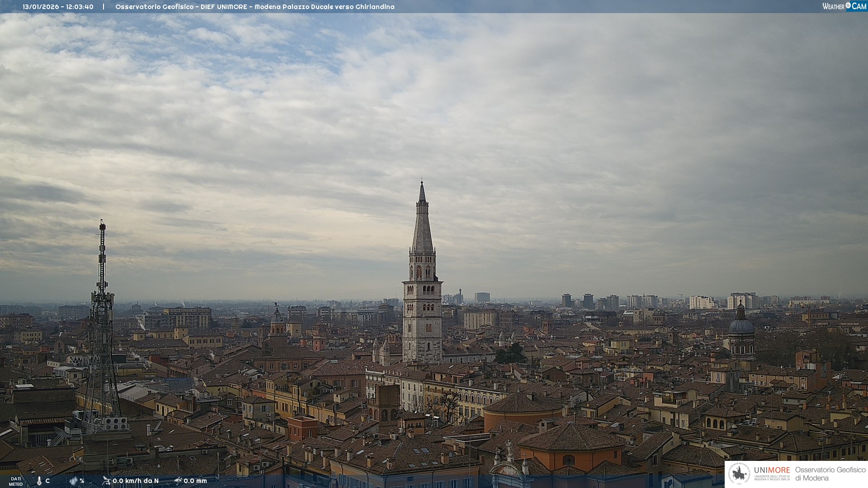Image resolution: width=868 pixels, height=488 pixels.
Task: Click the 13/01/2026 date and time stamp
Action: tap(58, 7)
